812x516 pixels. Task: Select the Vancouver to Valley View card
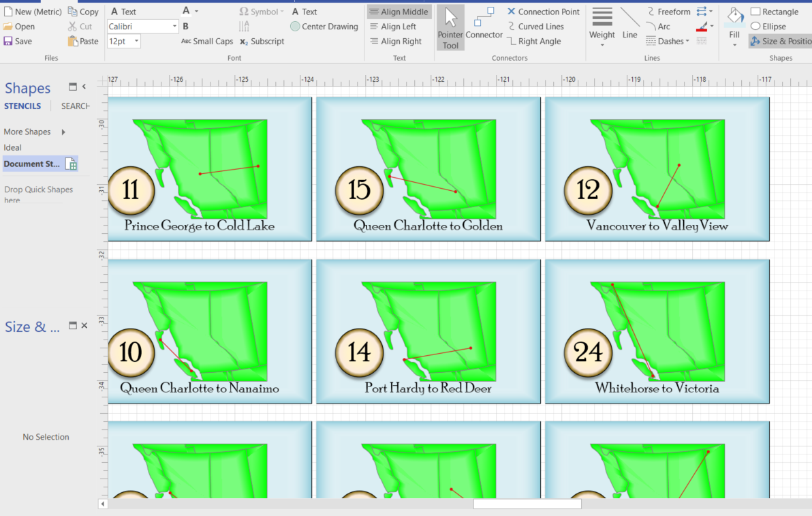(657, 169)
